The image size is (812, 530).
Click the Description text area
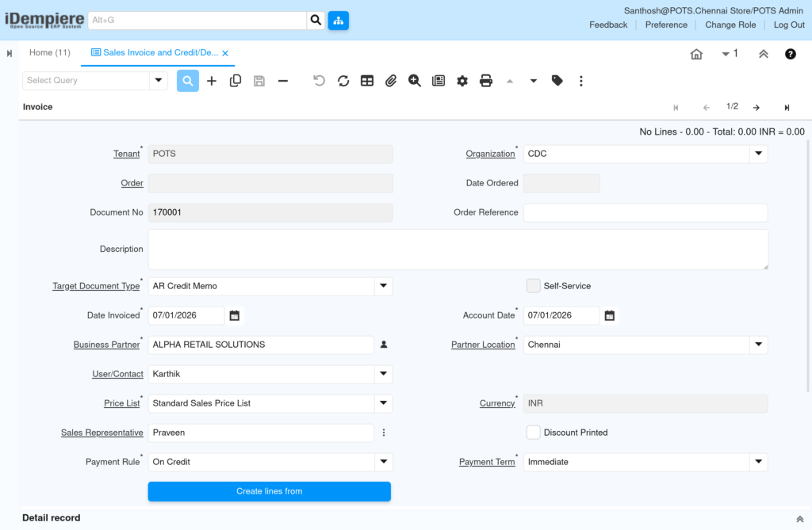point(458,250)
